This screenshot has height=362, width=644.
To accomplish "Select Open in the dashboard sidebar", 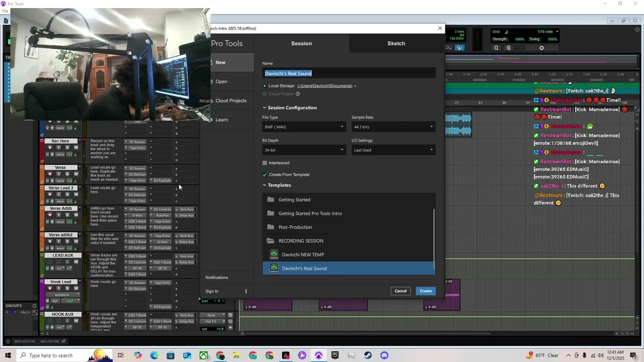I will click(x=221, y=81).
